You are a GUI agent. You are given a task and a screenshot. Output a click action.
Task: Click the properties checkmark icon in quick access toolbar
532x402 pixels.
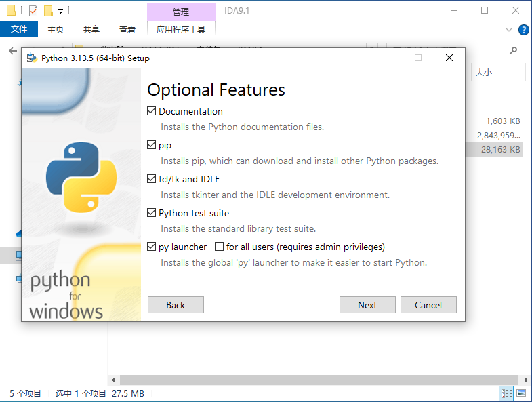coord(33,11)
